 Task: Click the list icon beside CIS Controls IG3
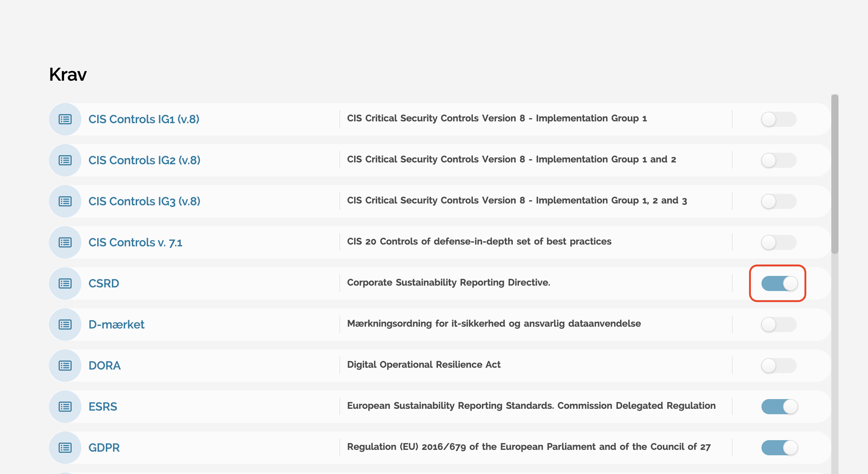click(x=65, y=201)
